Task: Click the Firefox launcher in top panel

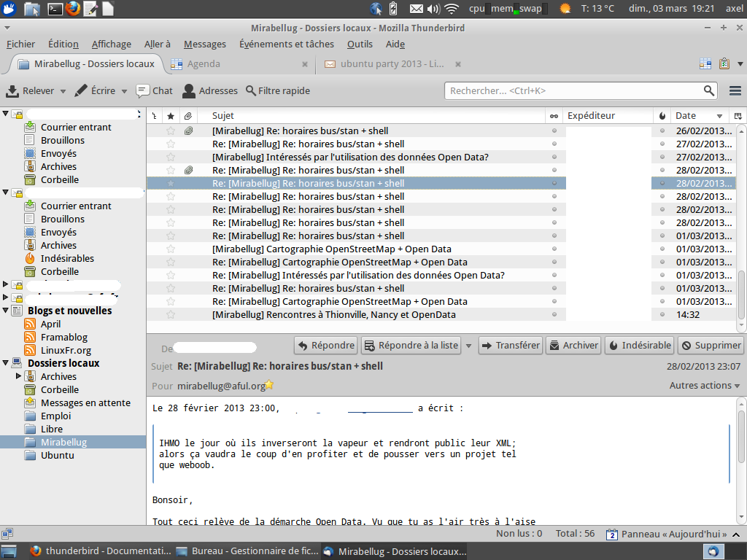Action: [x=73, y=9]
